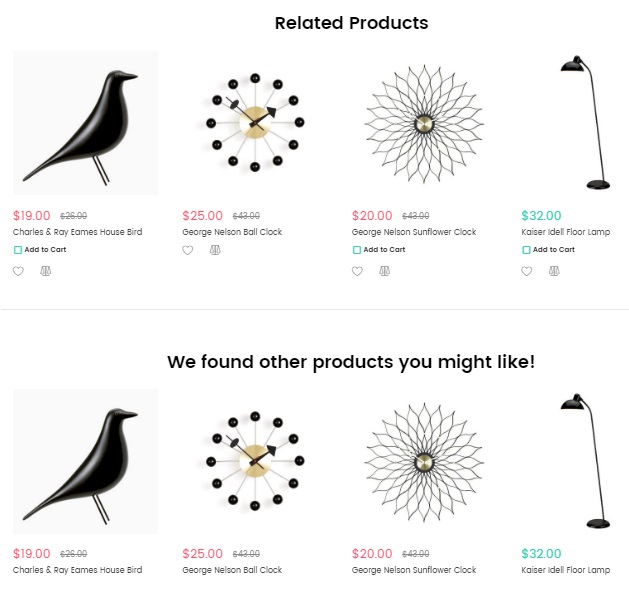The height and width of the screenshot is (595, 629).
Task: Compare the Kaiser Idell Floor Lamp
Action: coord(554,271)
